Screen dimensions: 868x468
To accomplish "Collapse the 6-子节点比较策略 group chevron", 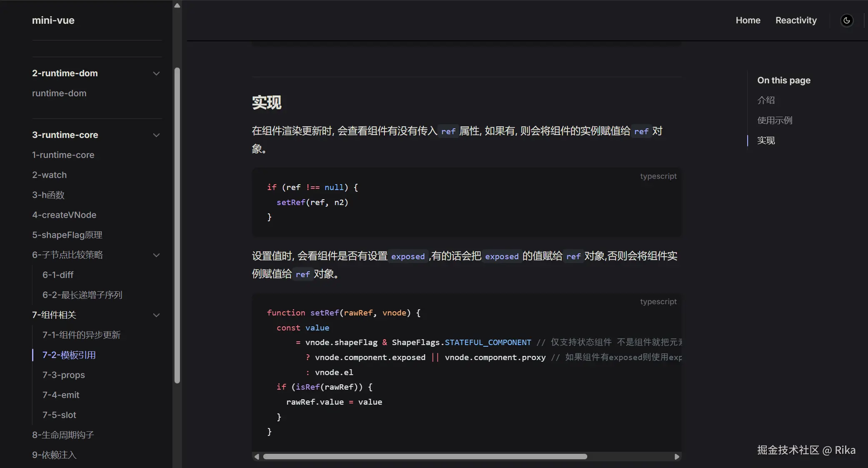I will pyautogui.click(x=156, y=255).
